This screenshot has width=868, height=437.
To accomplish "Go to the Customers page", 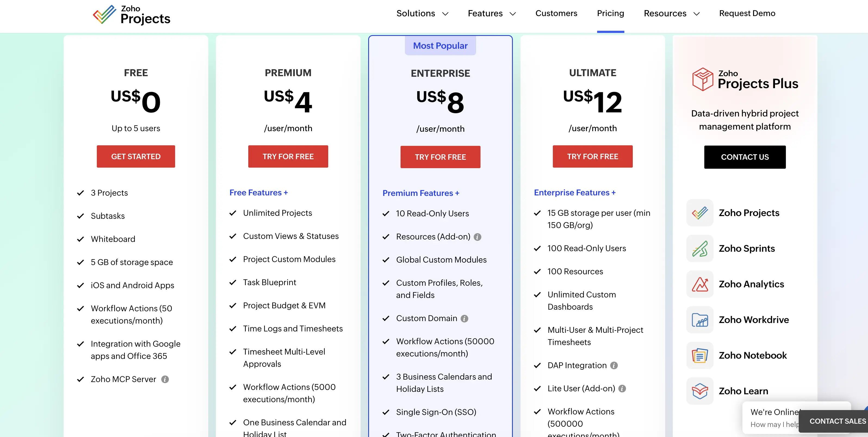I will (x=556, y=13).
